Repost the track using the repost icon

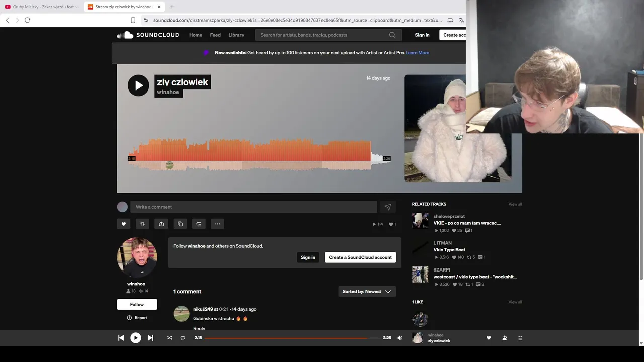142,224
